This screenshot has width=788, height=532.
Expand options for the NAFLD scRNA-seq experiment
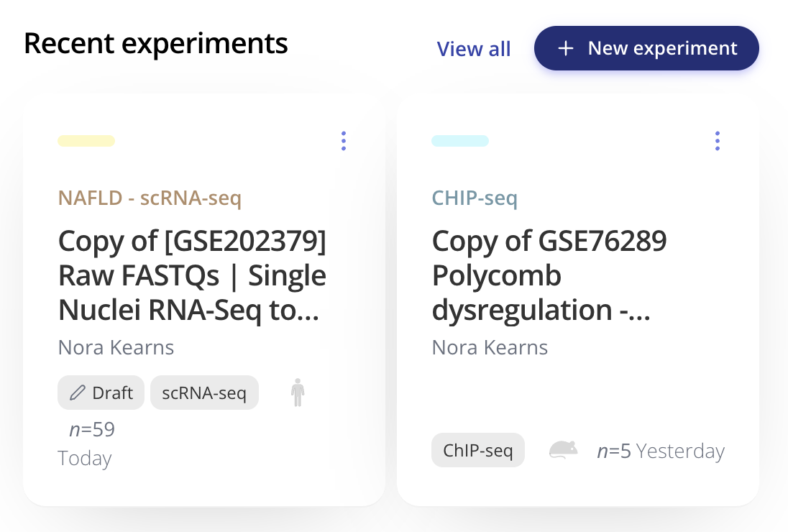coord(344,141)
